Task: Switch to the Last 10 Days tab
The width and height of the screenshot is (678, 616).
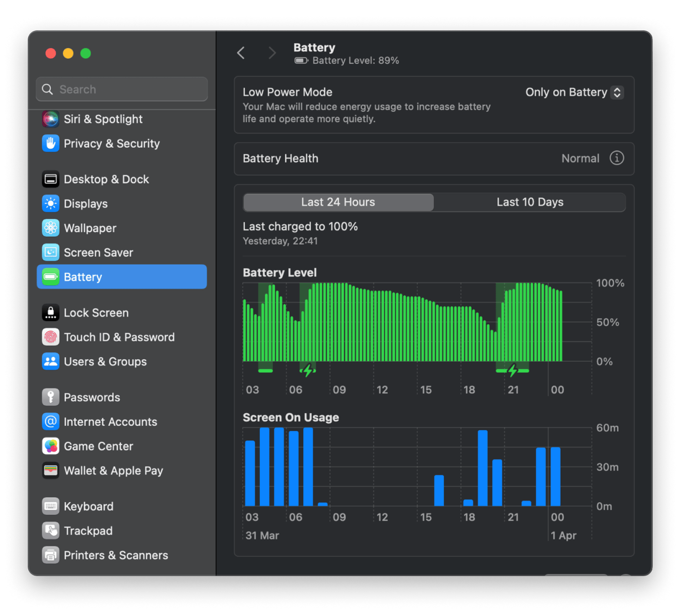Action: click(x=529, y=202)
